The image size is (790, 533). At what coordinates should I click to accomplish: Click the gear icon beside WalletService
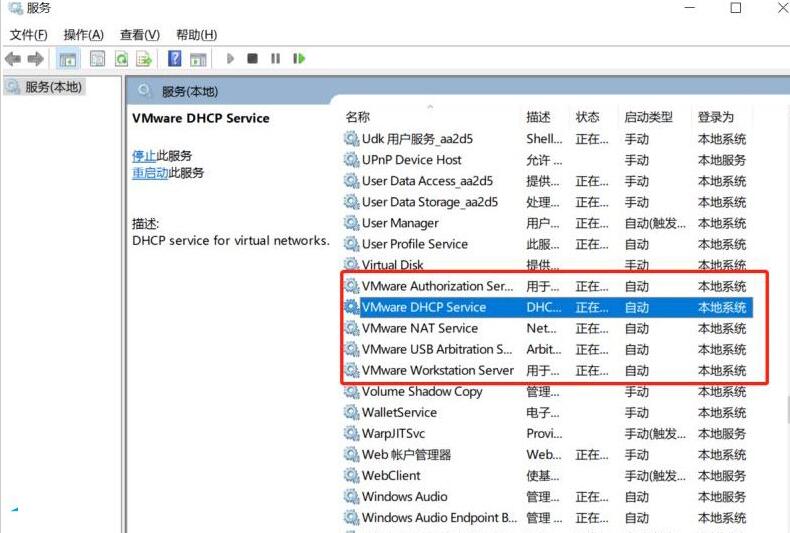351,412
